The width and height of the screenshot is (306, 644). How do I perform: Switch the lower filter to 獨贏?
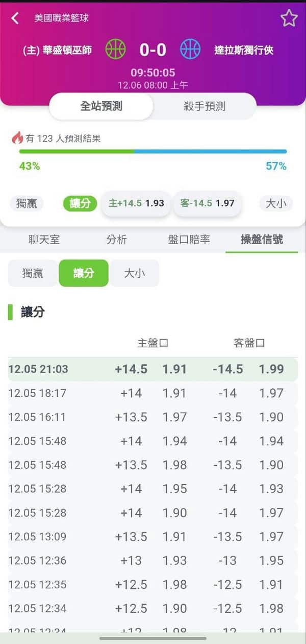pyautogui.click(x=33, y=273)
